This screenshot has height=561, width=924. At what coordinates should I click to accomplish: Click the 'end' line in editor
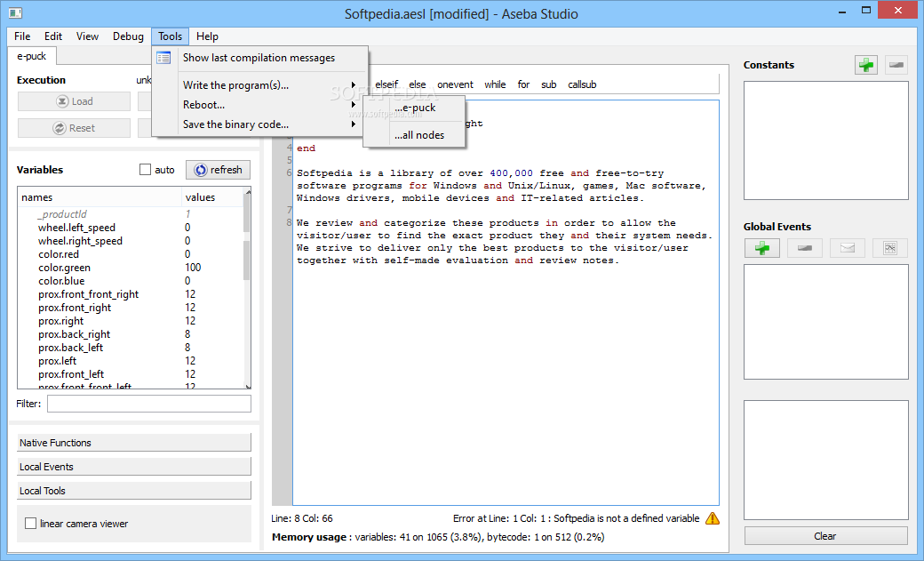[x=306, y=148]
